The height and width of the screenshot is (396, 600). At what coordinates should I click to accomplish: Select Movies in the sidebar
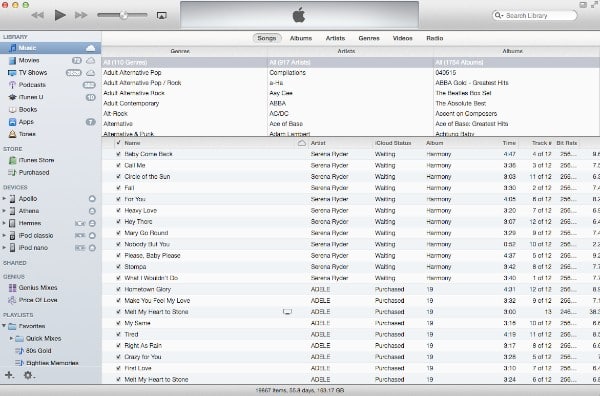pos(29,60)
